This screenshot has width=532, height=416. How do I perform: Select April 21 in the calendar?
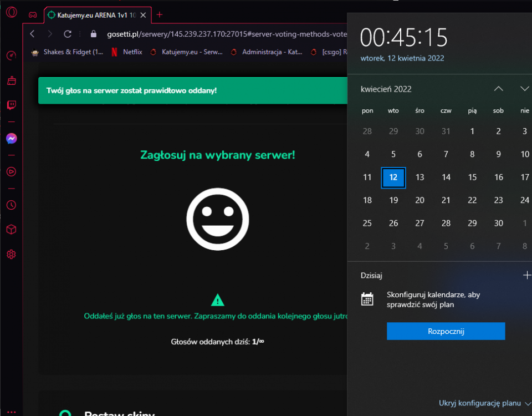[446, 200]
